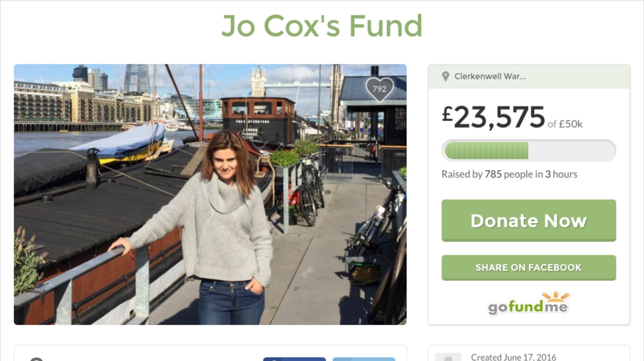The image size is (644, 361).
Task: Click the dark blue Facebook share button at bottom
Action: tap(294, 359)
